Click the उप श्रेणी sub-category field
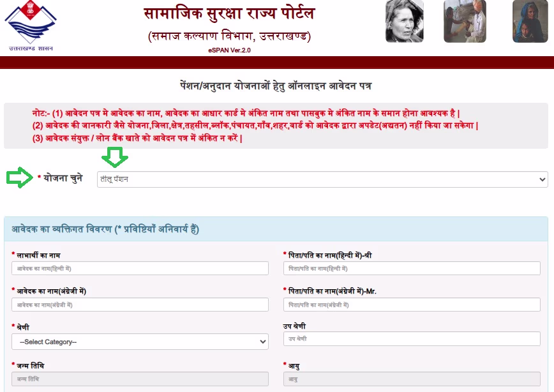Viewport: 554px width, 392px height. [x=412, y=339]
